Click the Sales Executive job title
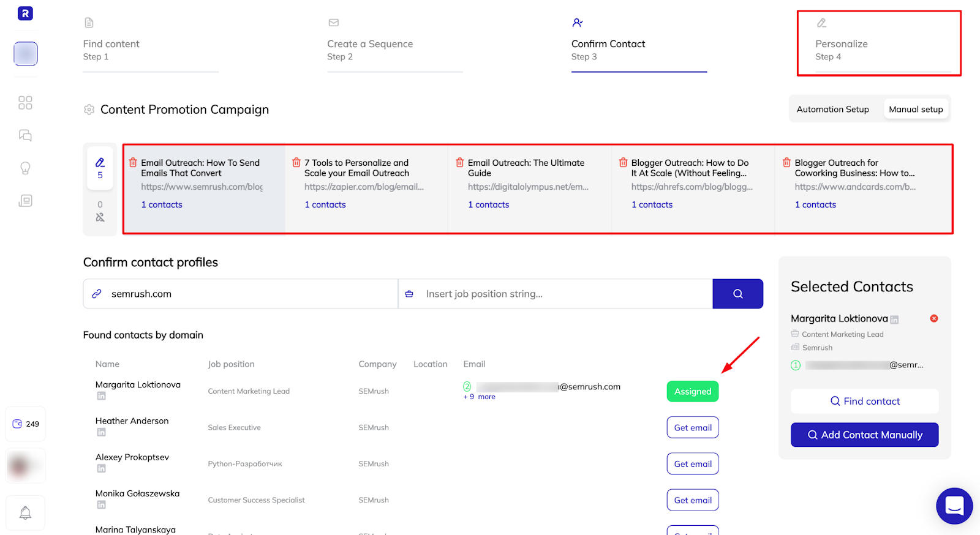Viewport: 980px width, 535px height. pos(234,427)
